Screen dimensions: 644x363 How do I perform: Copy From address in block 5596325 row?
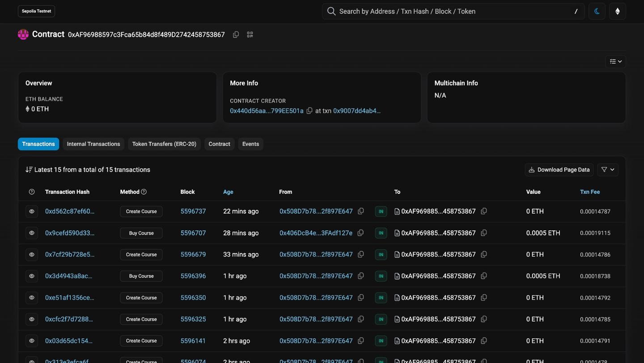(x=361, y=319)
